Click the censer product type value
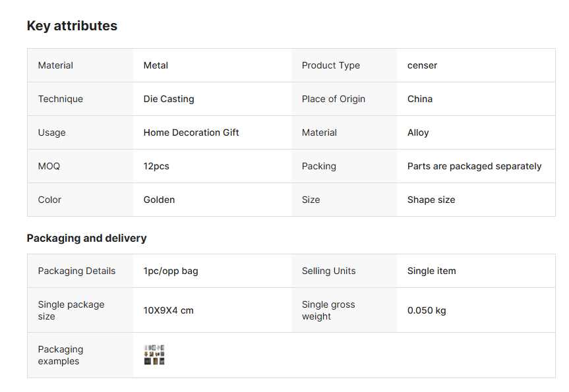 click(422, 66)
